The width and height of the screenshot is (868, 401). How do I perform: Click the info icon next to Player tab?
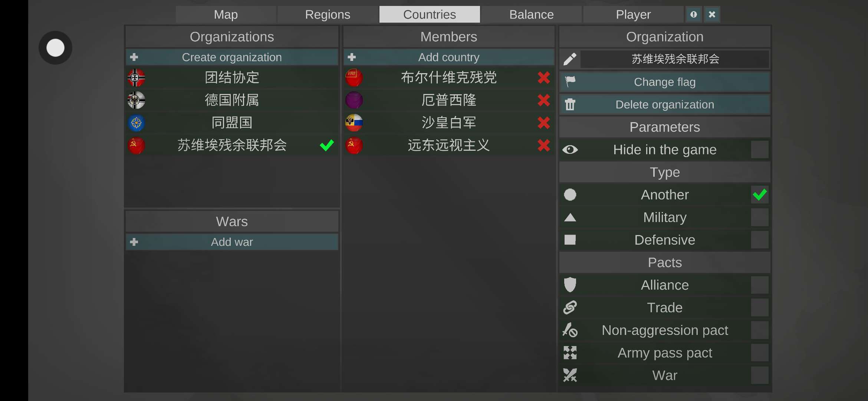click(x=693, y=14)
